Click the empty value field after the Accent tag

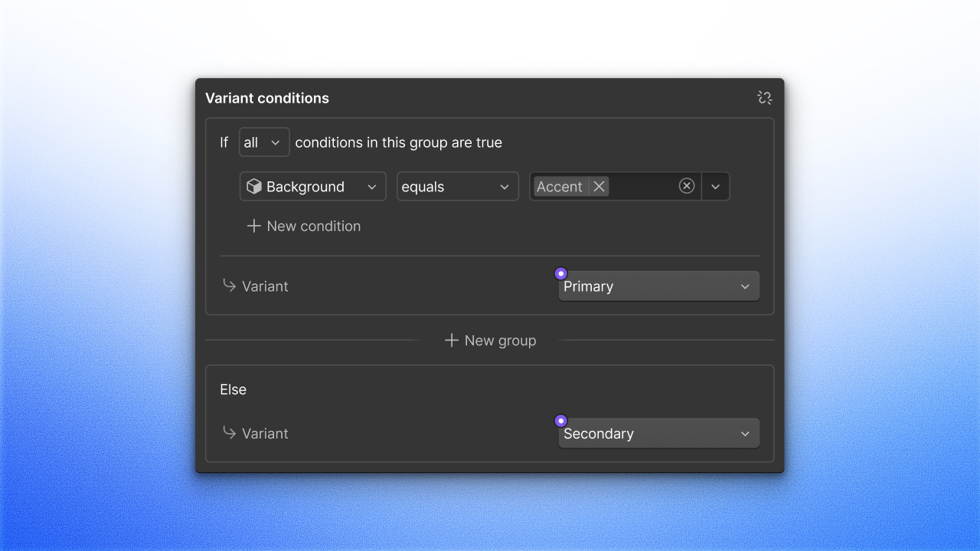tap(643, 186)
